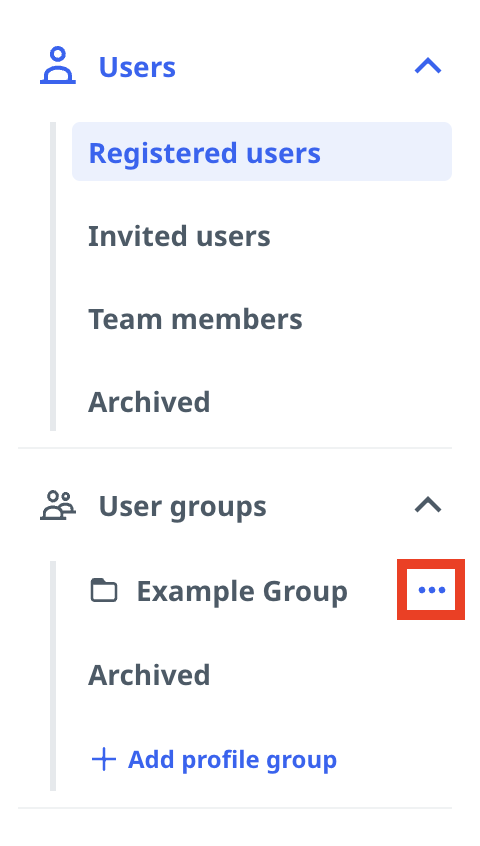The height and width of the screenshot is (846, 480).
Task: Open Archived under Users
Action: click(149, 402)
